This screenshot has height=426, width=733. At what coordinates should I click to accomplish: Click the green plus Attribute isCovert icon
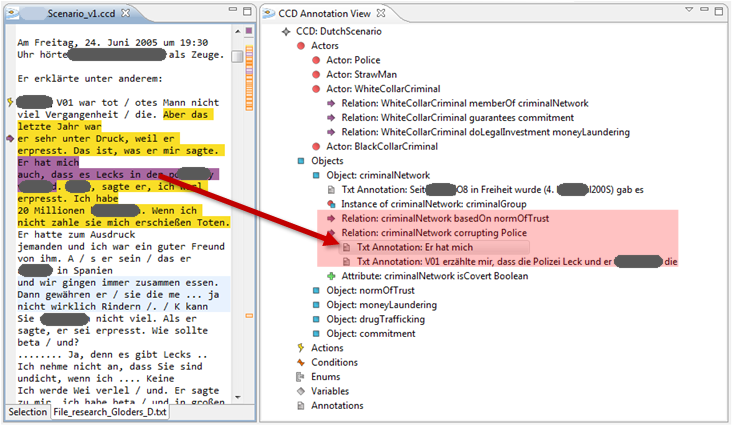pos(331,276)
